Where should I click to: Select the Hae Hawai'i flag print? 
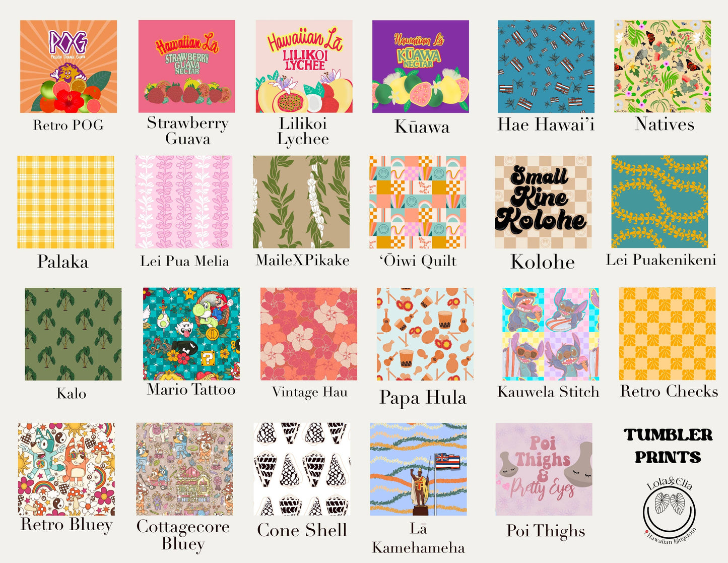[546, 67]
